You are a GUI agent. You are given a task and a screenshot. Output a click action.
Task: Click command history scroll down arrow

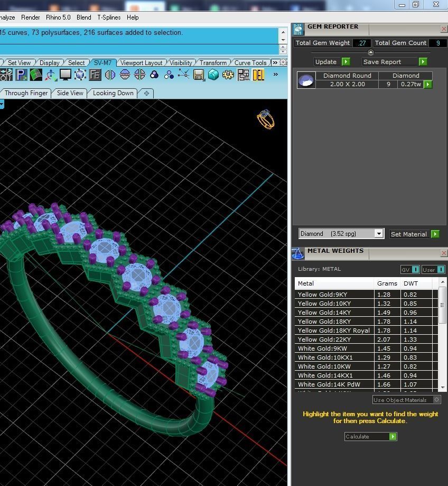click(283, 40)
